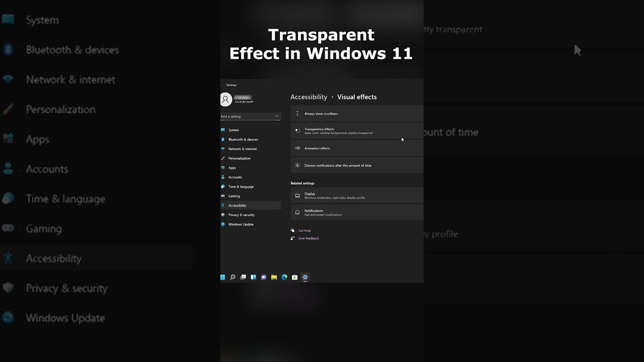Viewport: 644px width, 362px height.
Task: Launch Chat from the taskbar
Action: click(264, 277)
